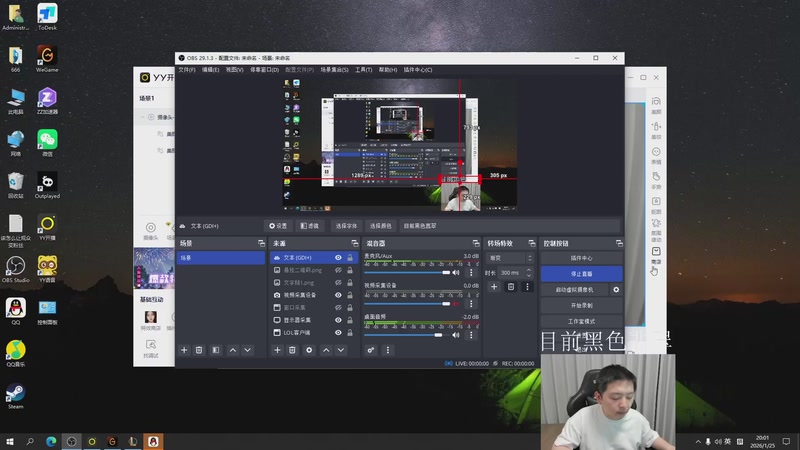Open the 停靠窗口(D) menu

[x=264, y=70]
